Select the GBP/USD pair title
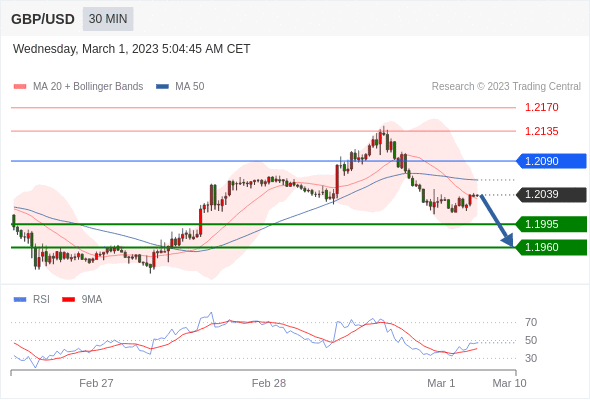The height and width of the screenshot is (400, 590). coord(43,19)
